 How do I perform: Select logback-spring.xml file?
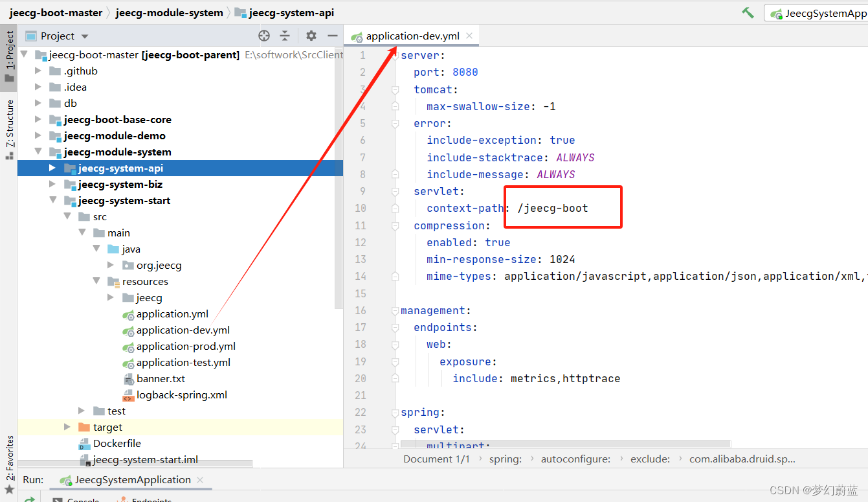[181, 394]
